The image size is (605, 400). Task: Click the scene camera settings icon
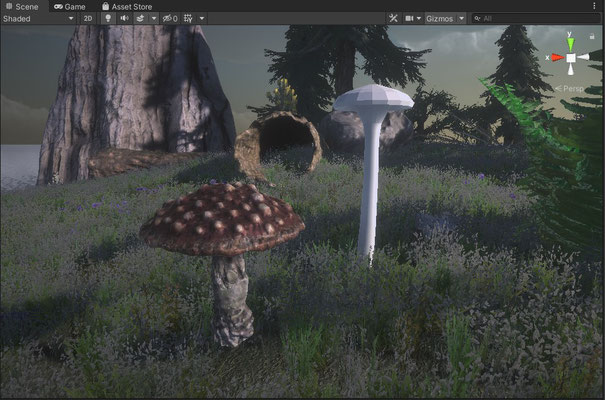point(409,19)
